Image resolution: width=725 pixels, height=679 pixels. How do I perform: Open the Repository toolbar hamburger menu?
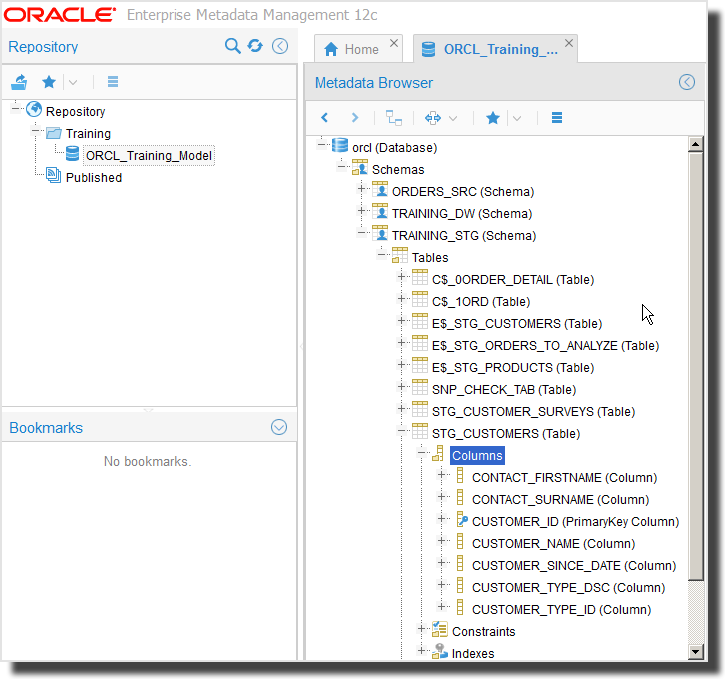click(x=113, y=82)
